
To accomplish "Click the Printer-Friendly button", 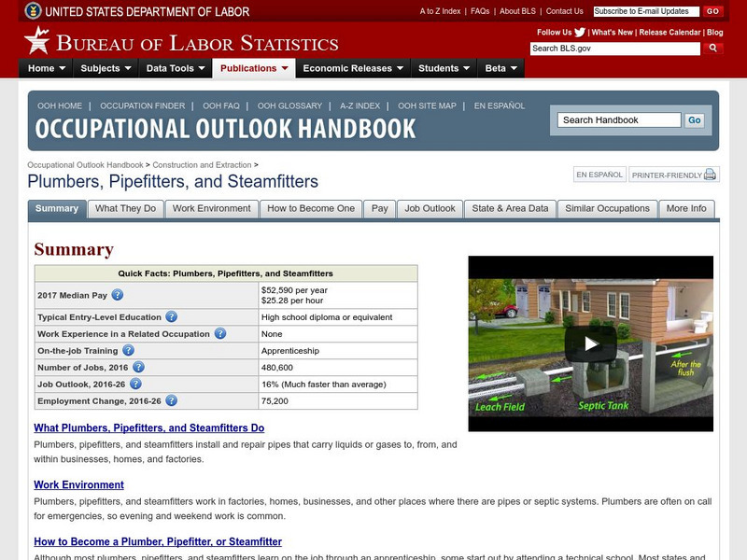I will tap(673, 175).
